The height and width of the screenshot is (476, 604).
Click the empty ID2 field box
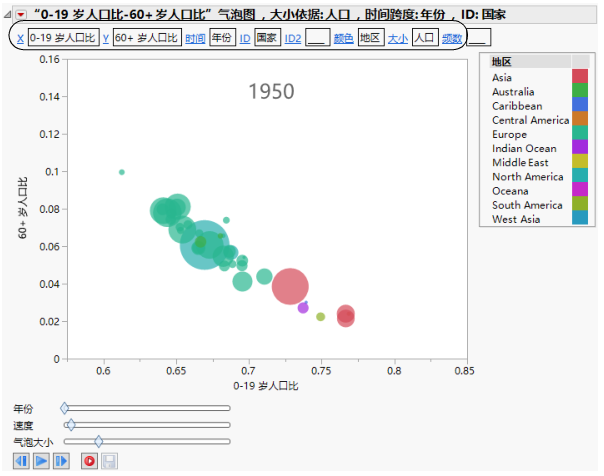(317, 37)
